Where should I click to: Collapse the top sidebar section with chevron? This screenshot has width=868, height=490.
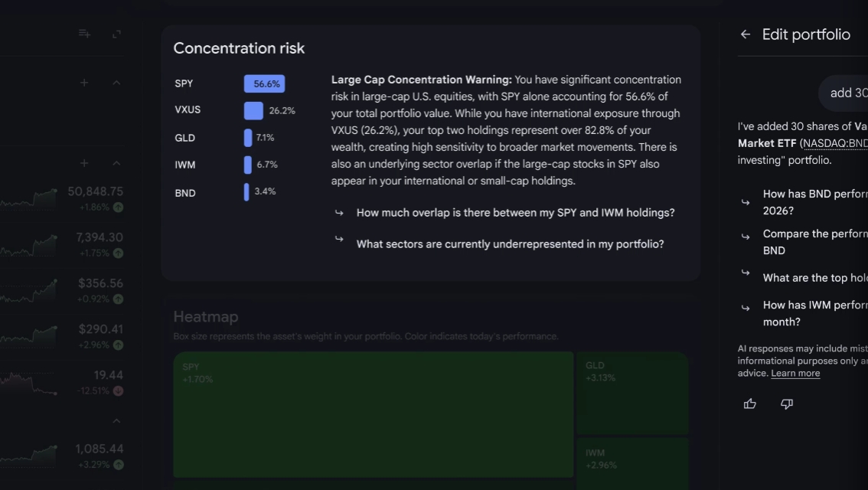click(116, 83)
